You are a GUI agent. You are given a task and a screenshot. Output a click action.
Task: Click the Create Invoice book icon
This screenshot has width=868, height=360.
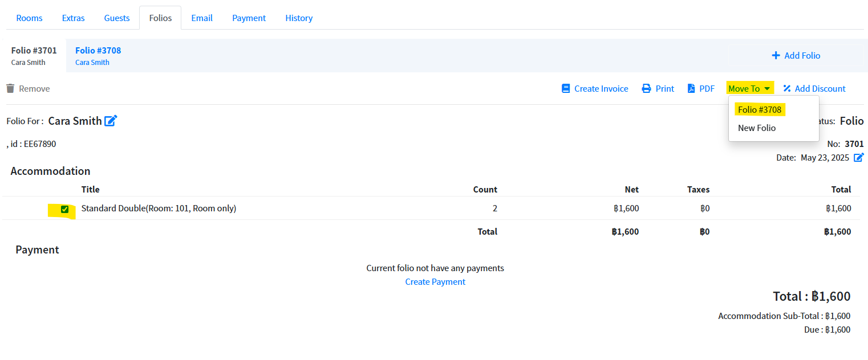click(x=566, y=89)
